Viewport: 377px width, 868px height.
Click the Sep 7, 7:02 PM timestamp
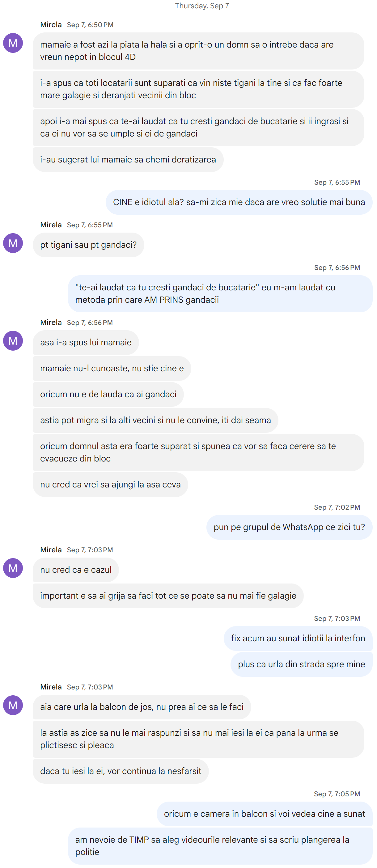pyautogui.click(x=337, y=507)
